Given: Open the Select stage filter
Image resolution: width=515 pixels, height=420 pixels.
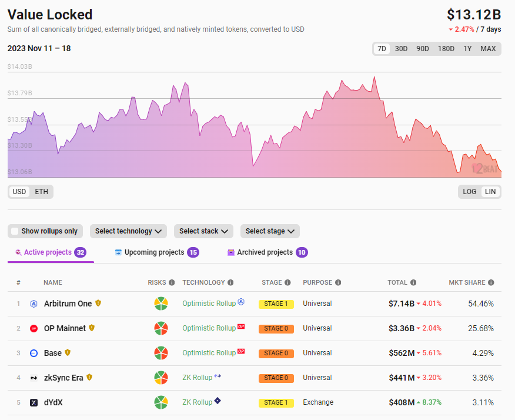Looking at the screenshot, I should click(270, 231).
